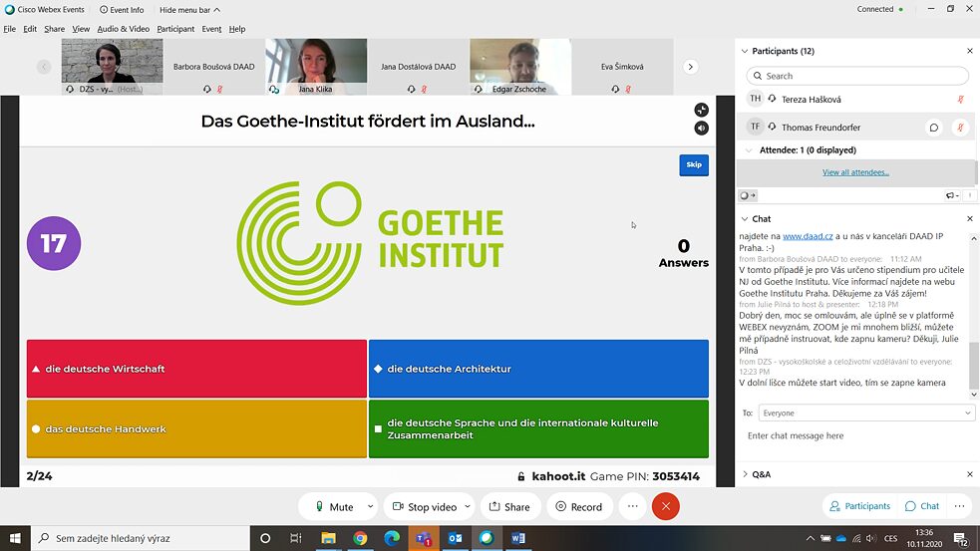980x551 pixels.
Task: Open Google Chrome from taskbar
Action: (x=360, y=538)
